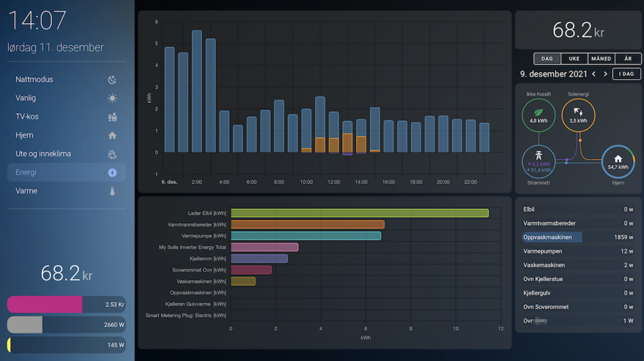This screenshot has height=361, width=644.
Task: Advance to next day with right chevron
Action: click(605, 74)
